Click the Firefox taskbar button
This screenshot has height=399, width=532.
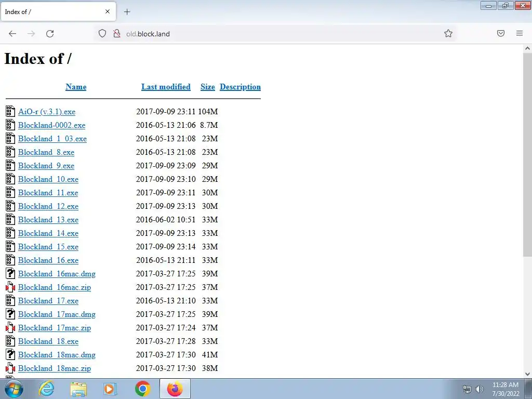[x=175, y=389]
